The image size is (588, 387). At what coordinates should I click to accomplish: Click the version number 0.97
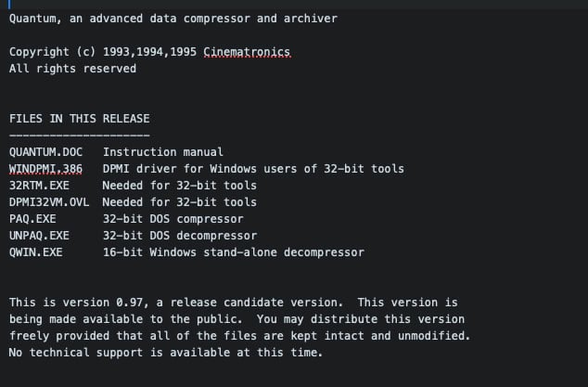129,303
